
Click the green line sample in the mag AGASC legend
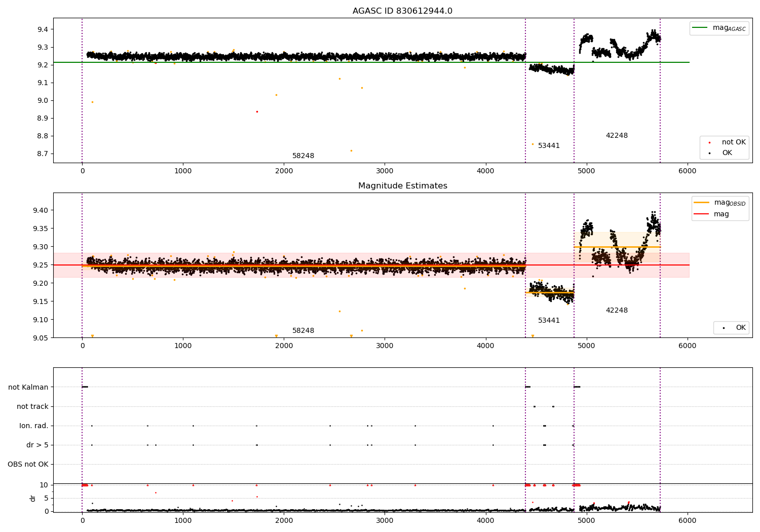tap(700, 28)
